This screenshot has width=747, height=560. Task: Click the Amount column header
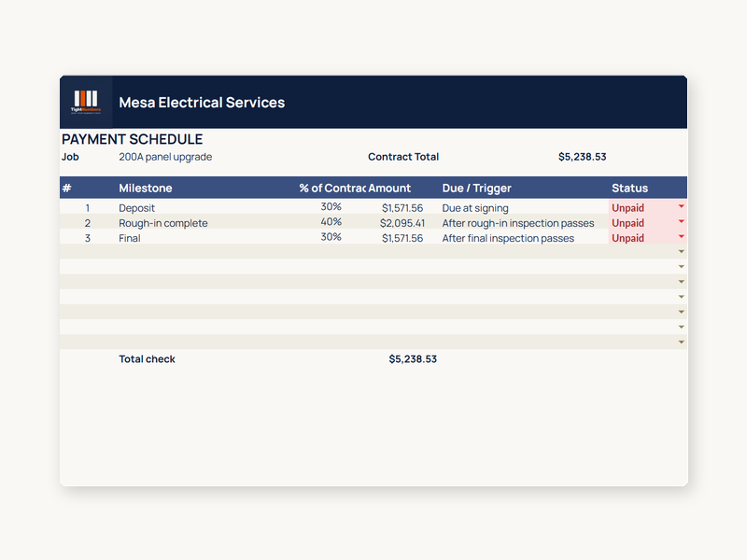click(x=389, y=189)
